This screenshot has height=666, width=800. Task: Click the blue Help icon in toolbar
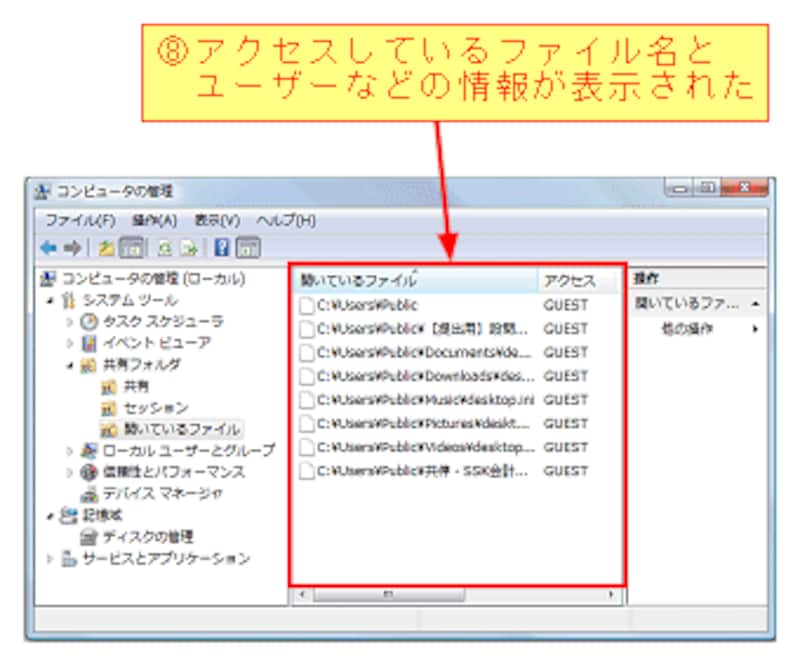(224, 248)
